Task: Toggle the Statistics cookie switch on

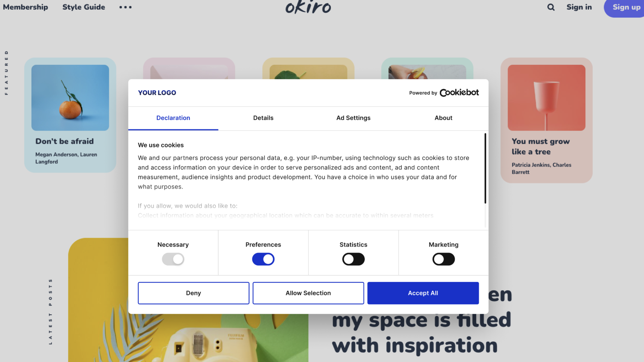Action: [353, 259]
